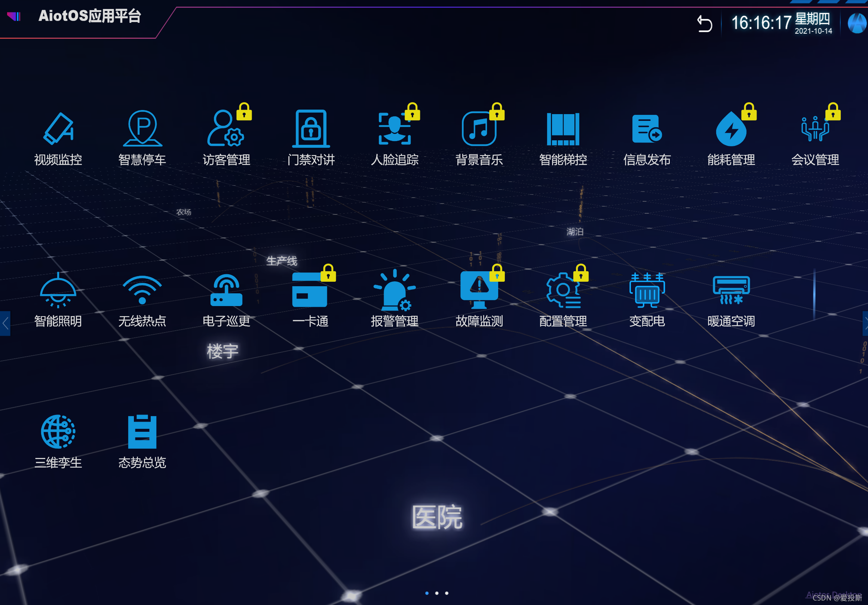This screenshot has height=605, width=868.
Task: Open the 门禁对讲 access intercom icon
Action: pyautogui.click(x=311, y=129)
